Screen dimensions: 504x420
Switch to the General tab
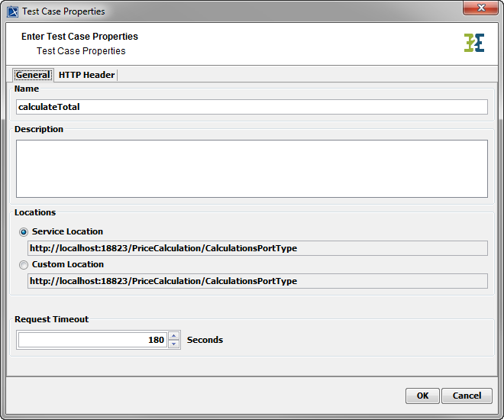coord(33,75)
